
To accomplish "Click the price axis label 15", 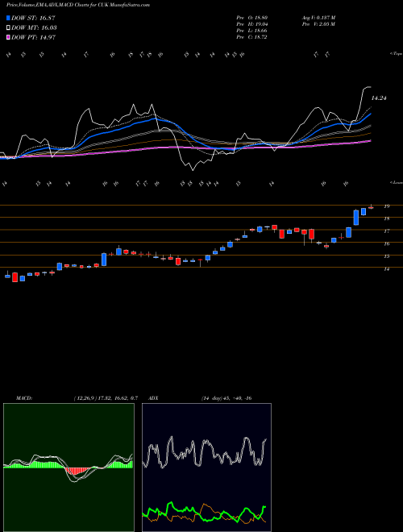I will [386, 256].
